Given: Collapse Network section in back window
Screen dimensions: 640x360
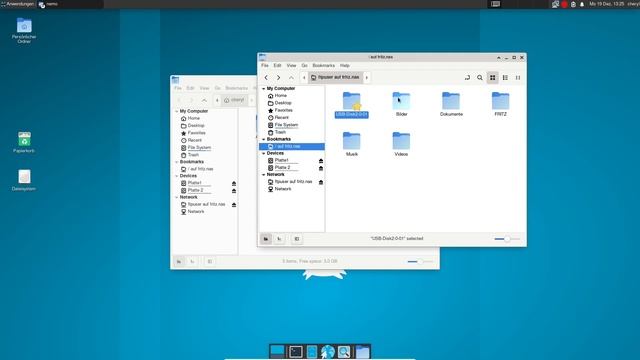Looking at the screenshot, I should 177,197.
